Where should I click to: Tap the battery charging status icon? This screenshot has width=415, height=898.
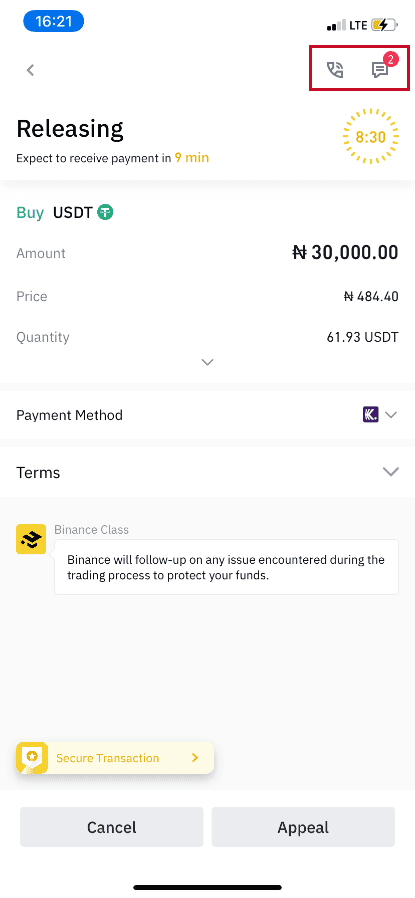pos(384,25)
